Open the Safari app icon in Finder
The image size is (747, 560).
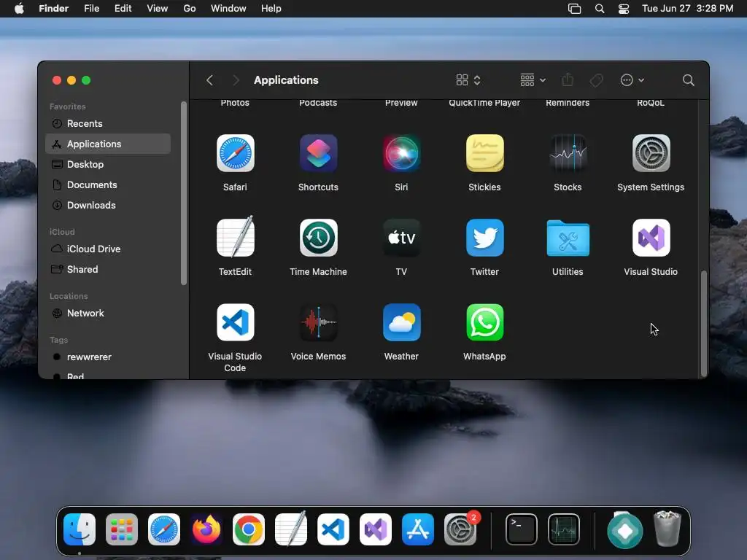click(x=236, y=153)
